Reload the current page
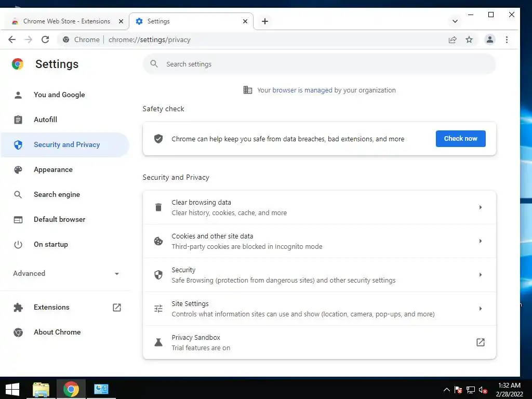Image resolution: width=532 pixels, height=399 pixels. [x=45, y=39]
